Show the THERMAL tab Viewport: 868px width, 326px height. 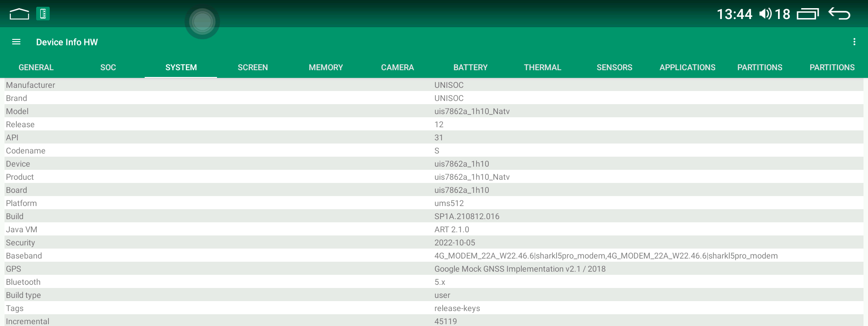pyautogui.click(x=542, y=67)
